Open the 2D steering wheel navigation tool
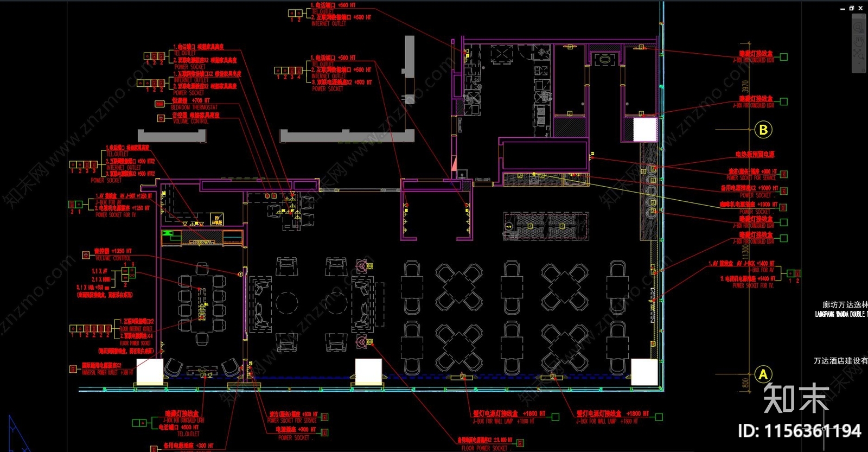The width and height of the screenshot is (868, 452). click(859, 28)
